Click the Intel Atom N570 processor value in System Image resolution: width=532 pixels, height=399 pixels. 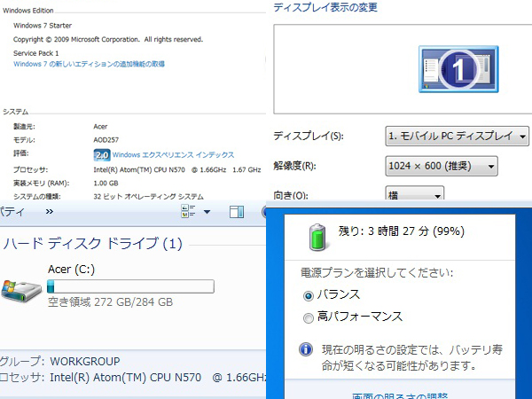(x=177, y=169)
